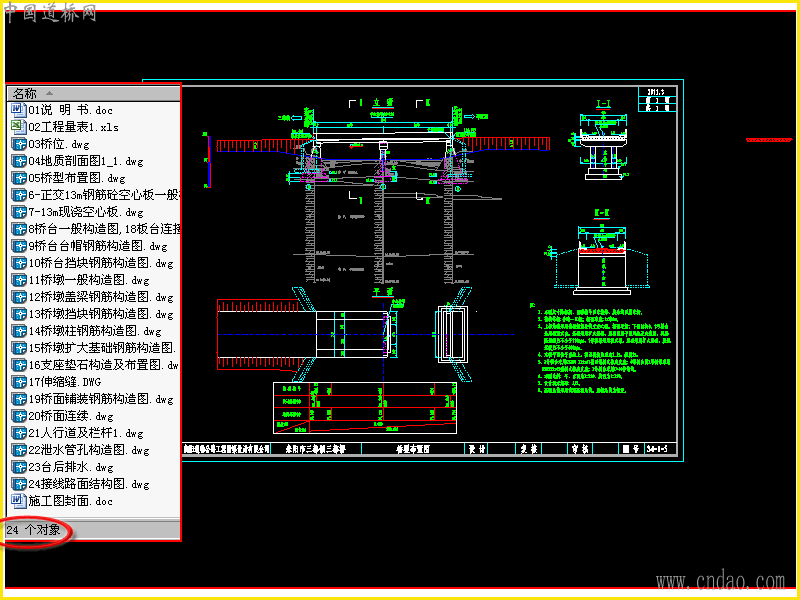Click the Word icon for 施工图封面.doc

pyautogui.click(x=19, y=501)
